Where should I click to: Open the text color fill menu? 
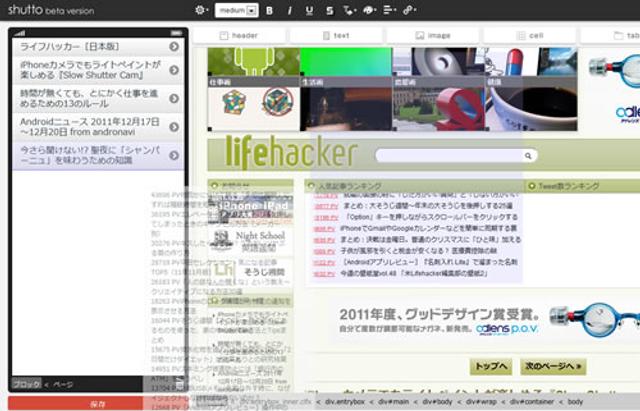[349, 11]
